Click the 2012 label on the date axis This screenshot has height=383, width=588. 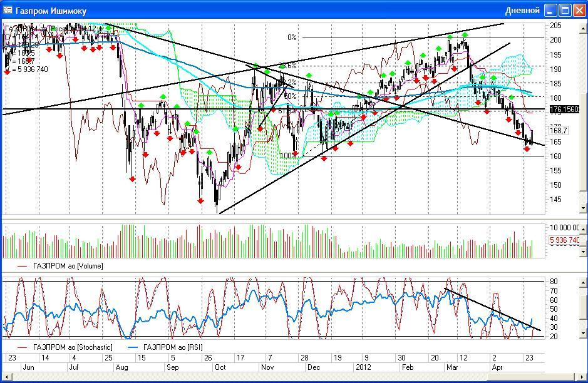(x=364, y=367)
